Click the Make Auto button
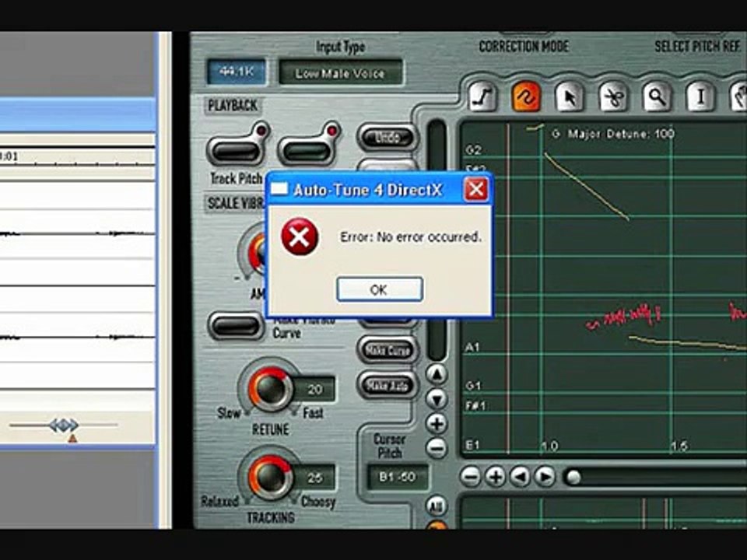747x560 pixels. (388, 385)
